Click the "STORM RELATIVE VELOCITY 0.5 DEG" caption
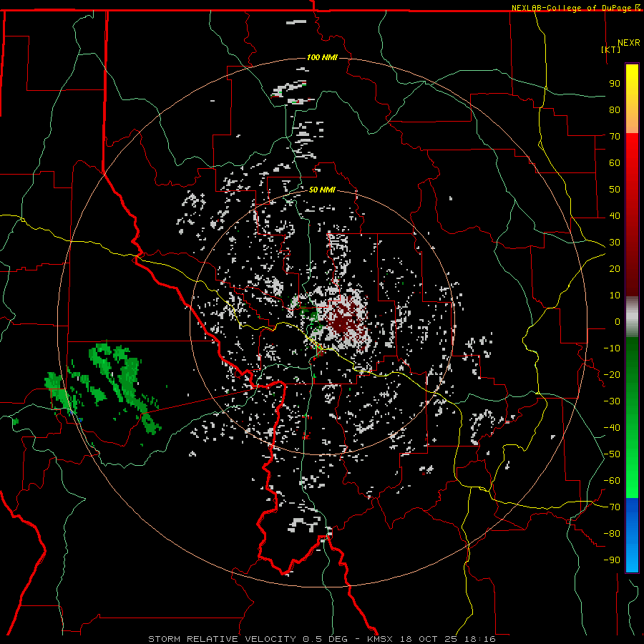644x644 pixels. coord(248,639)
